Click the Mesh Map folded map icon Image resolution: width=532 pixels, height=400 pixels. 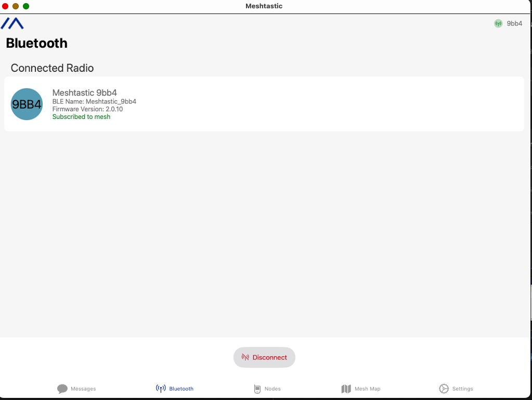[346, 389]
